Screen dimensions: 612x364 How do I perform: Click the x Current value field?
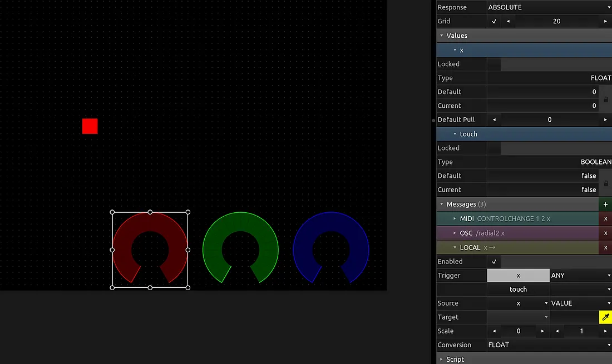tap(542, 106)
